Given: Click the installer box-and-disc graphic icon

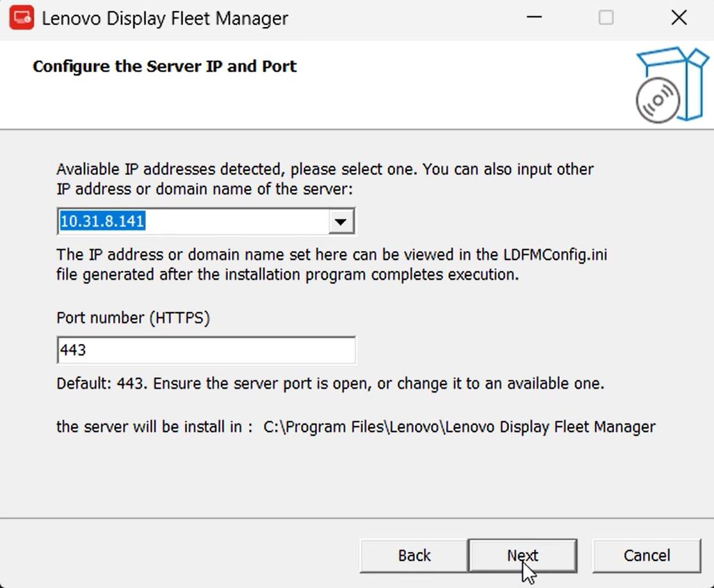Looking at the screenshot, I should click(x=672, y=85).
